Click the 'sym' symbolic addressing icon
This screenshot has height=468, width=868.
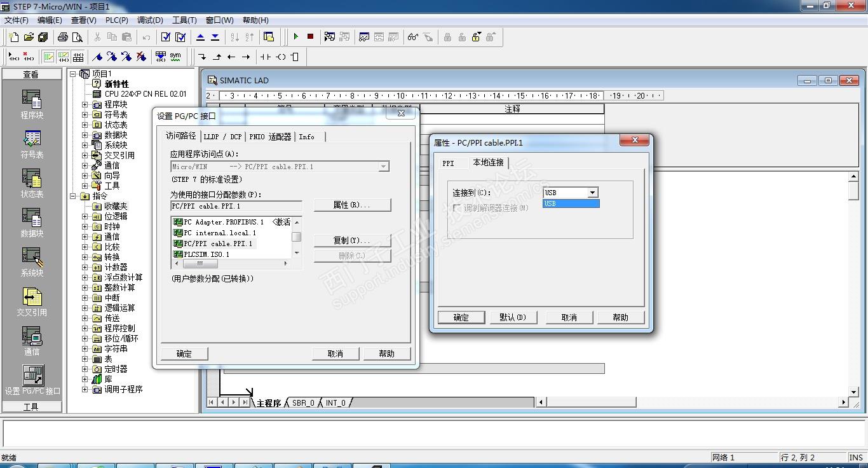point(175,57)
